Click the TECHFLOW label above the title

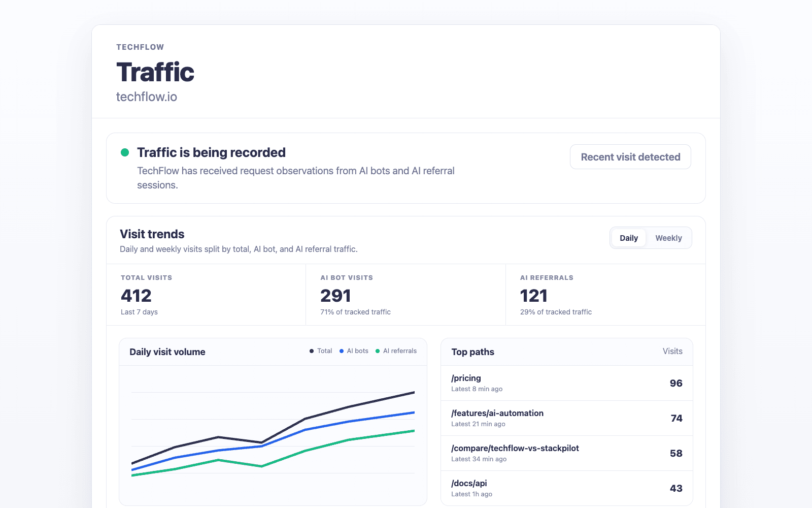pos(140,47)
